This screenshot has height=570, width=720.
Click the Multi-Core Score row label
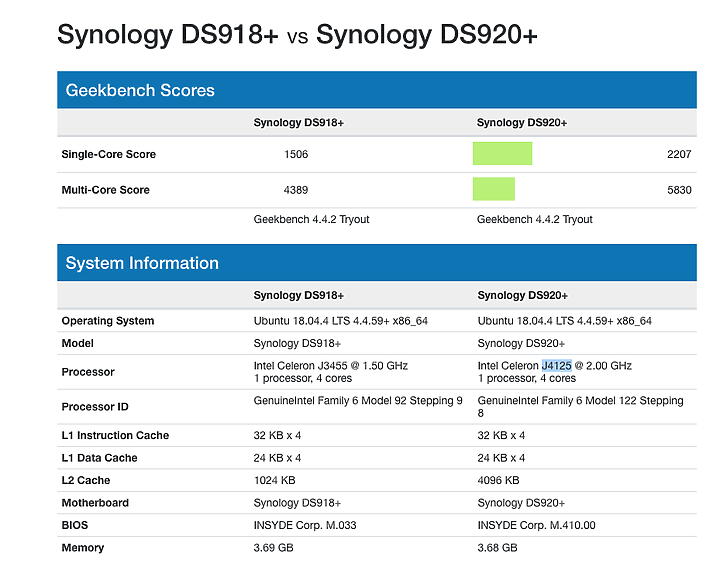click(x=106, y=190)
